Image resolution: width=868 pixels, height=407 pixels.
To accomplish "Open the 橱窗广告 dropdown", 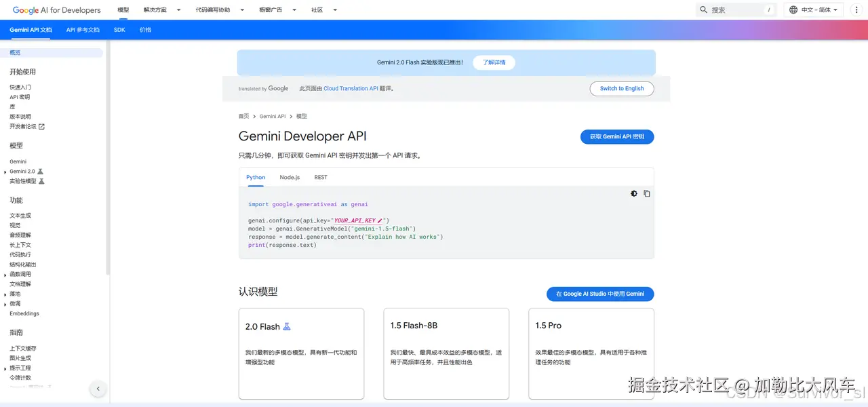I will click(x=278, y=10).
